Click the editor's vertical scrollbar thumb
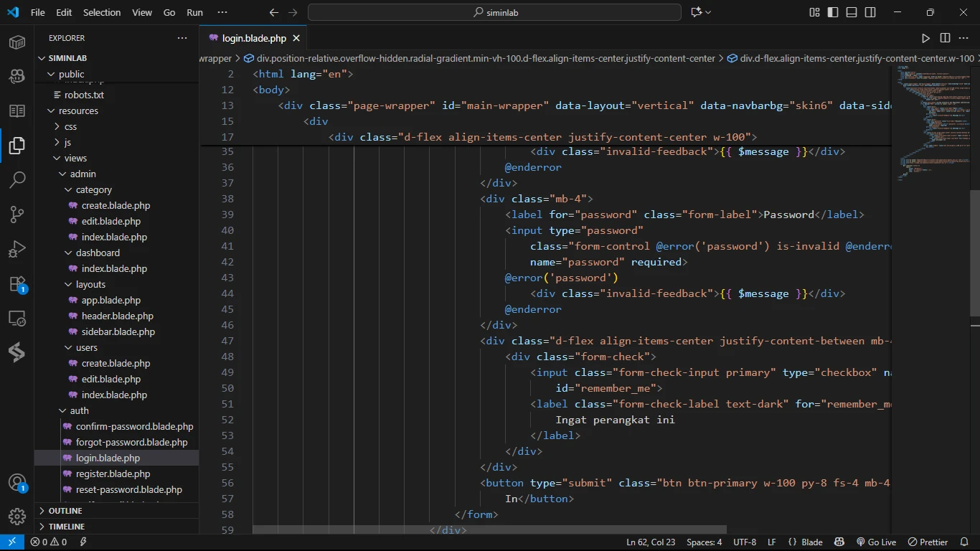This screenshot has height=551, width=980. click(974, 251)
